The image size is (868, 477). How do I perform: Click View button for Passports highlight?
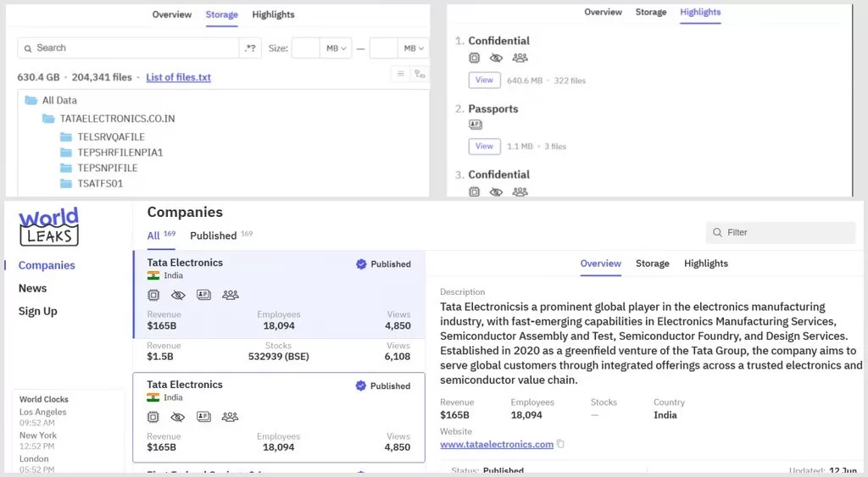point(484,146)
